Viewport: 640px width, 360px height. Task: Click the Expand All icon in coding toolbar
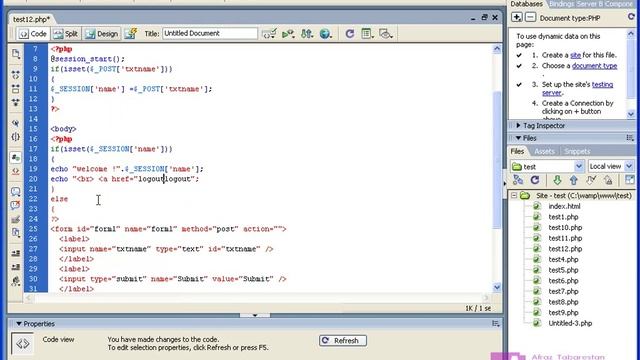pyautogui.click(x=16, y=102)
